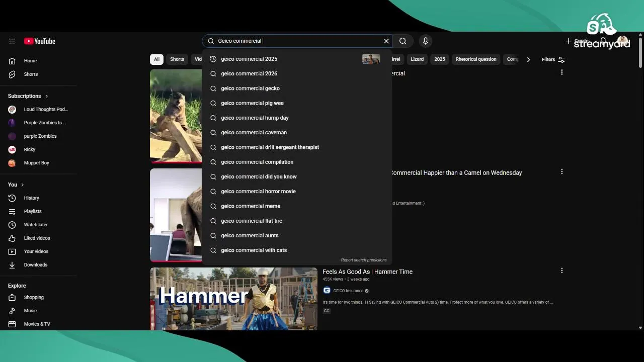Choose suggestion geico commercial 2026
This screenshot has height=362, width=644.
click(297, 73)
